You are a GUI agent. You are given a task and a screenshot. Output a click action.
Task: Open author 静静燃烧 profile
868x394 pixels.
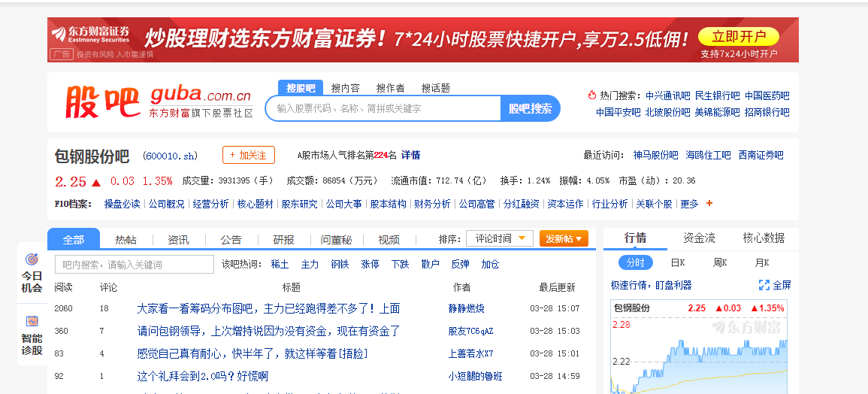click(466, 309)
